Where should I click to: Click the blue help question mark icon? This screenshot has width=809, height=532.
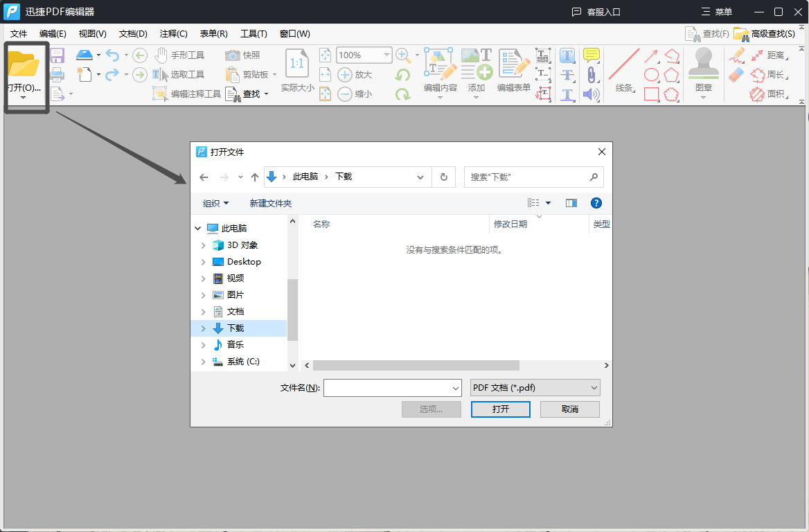[x=596, y=203]
